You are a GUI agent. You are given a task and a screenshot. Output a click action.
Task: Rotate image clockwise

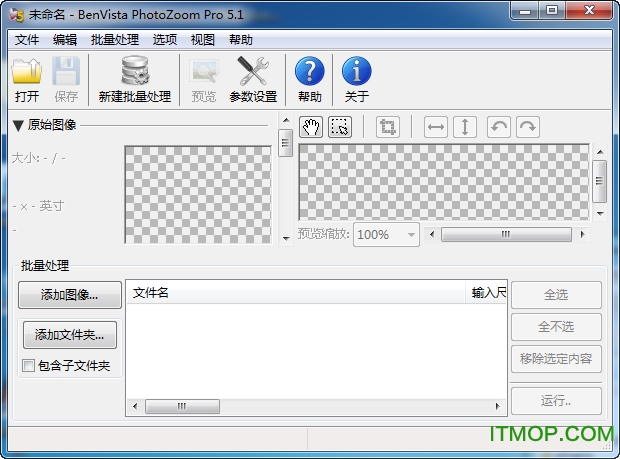point(527,127)
